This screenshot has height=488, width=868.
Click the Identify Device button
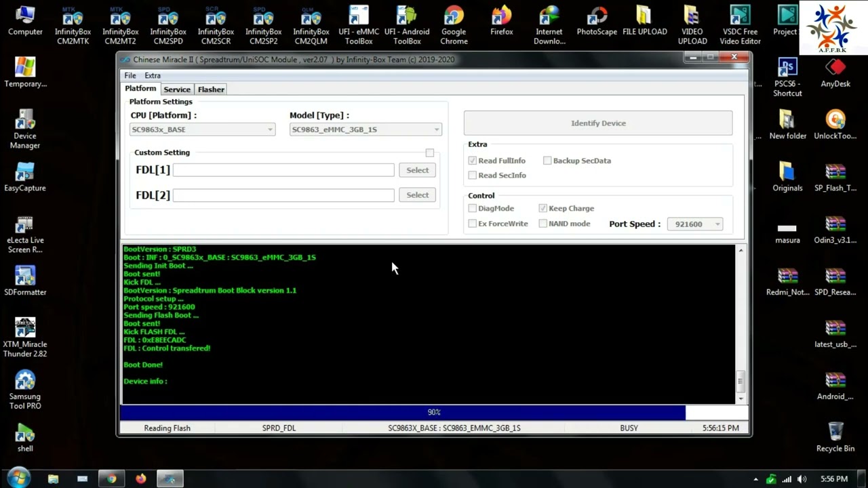(x=598, y=123)
